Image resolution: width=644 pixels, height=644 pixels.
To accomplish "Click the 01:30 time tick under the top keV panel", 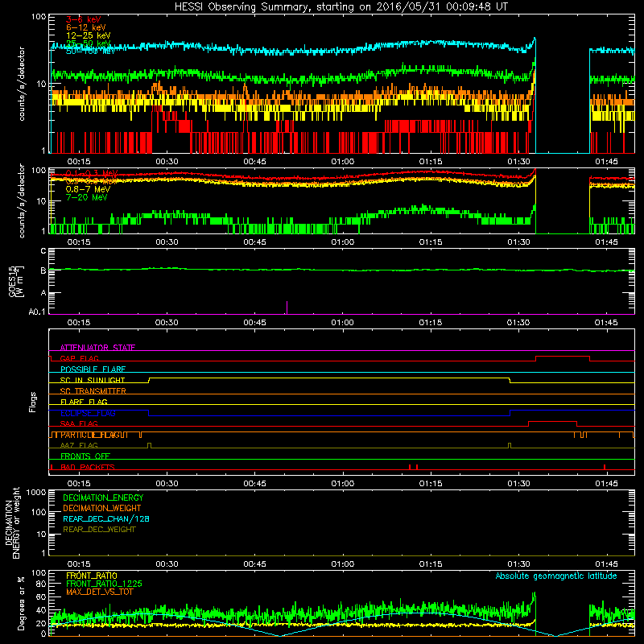I will [x=518, y=162].
